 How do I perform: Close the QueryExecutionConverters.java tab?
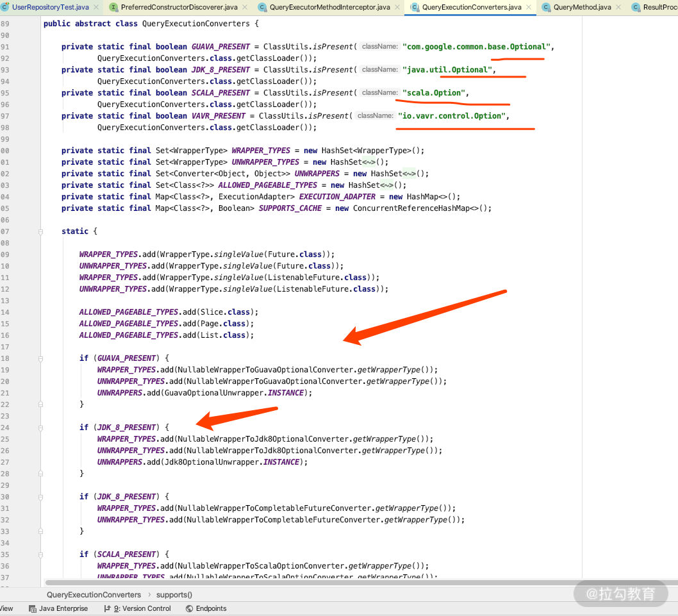[x=529, y=7]
